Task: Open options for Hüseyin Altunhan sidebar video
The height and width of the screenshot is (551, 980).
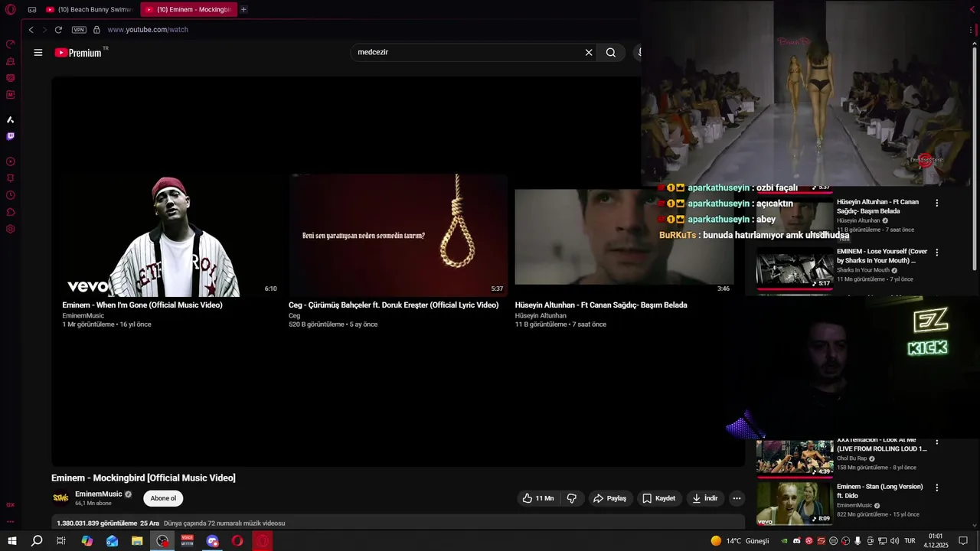Action: [936, 203]
